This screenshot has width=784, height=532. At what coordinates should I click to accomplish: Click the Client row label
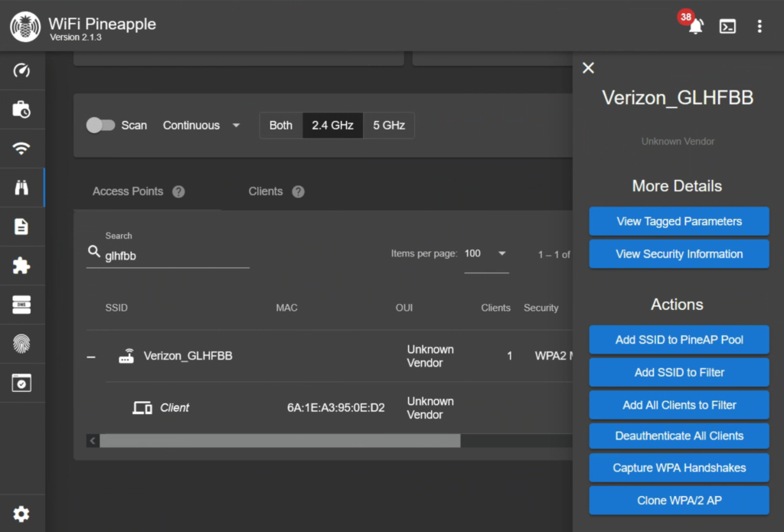click(x=175, y=408)
